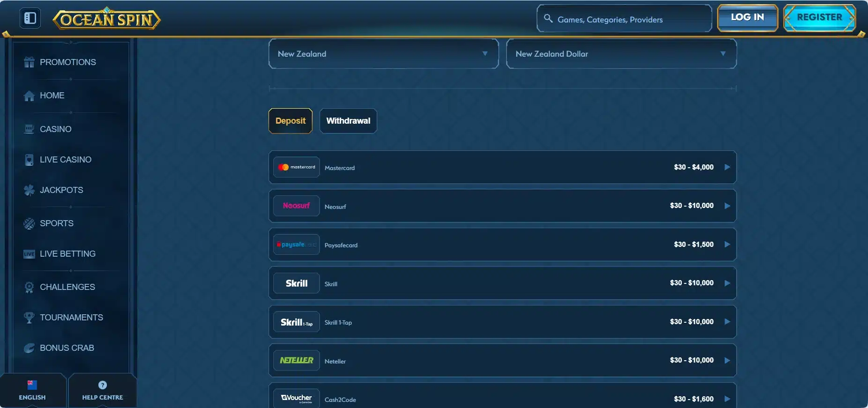Select the CHALLENGES sidebar link

(x=67, y=287)
